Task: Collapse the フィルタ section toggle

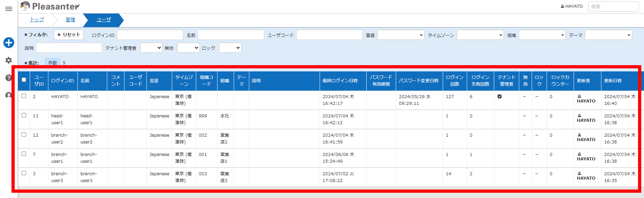Action: [x=36, y=35]
